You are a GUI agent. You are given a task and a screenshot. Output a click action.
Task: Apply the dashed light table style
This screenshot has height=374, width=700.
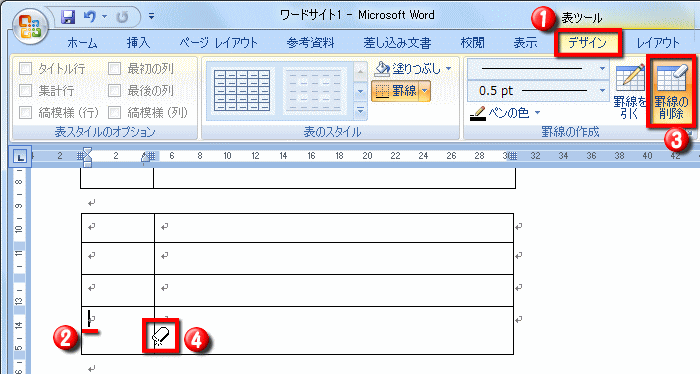click(315, 91)
